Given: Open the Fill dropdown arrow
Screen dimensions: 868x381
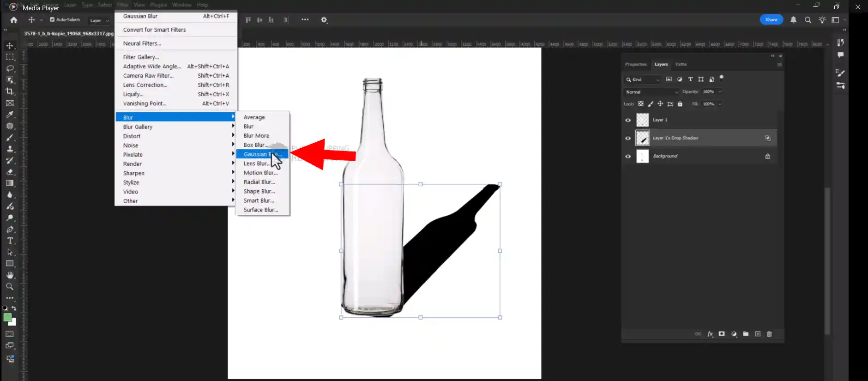Looking at the screenshot, I should [720, 104].
